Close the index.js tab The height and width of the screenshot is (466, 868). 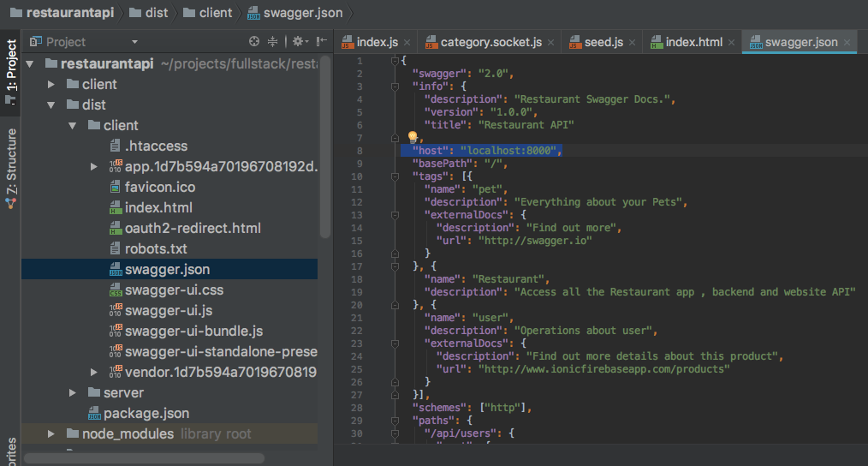click(407, 43)
